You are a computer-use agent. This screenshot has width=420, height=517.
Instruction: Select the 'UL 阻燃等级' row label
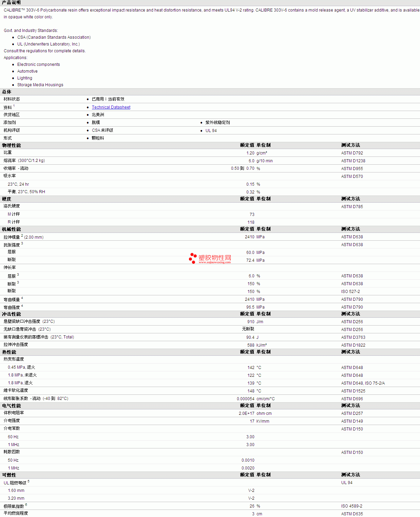15,483
